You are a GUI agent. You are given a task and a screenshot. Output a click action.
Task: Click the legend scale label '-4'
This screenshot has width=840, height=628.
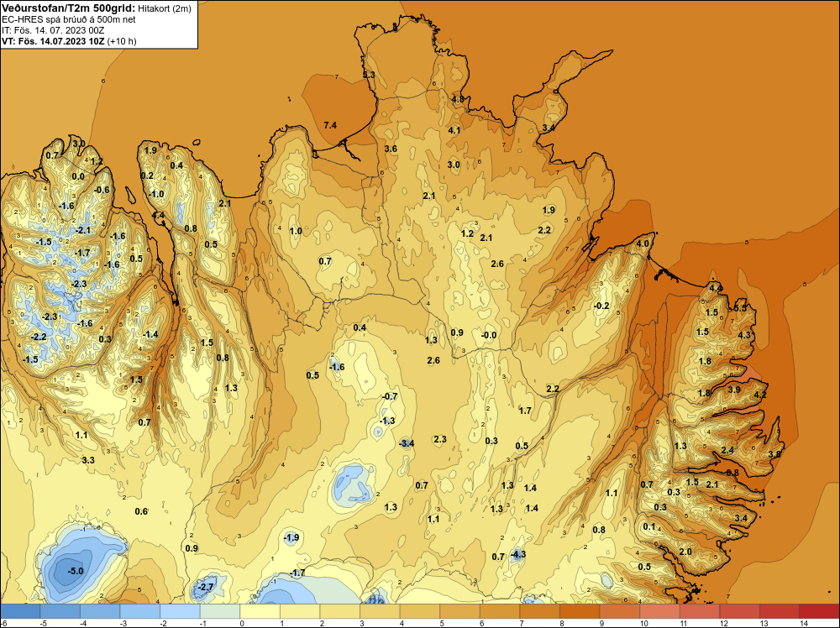[x=83, y=623]
